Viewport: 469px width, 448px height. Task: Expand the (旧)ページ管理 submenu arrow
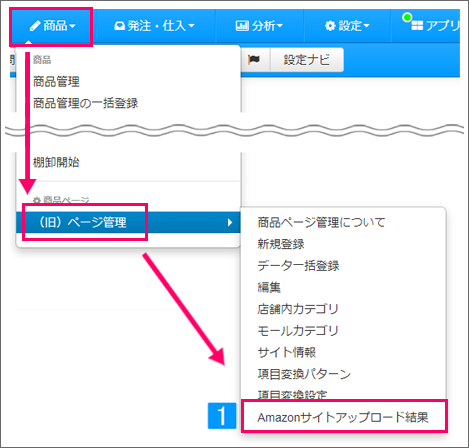pyautogui.click(x=230, y=222)
